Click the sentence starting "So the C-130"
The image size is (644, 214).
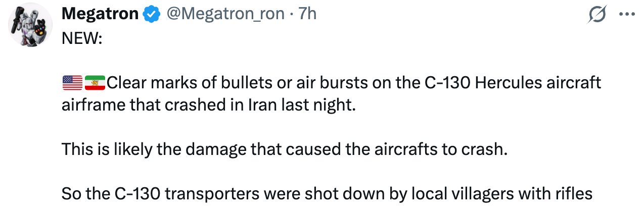pos(327,193)
